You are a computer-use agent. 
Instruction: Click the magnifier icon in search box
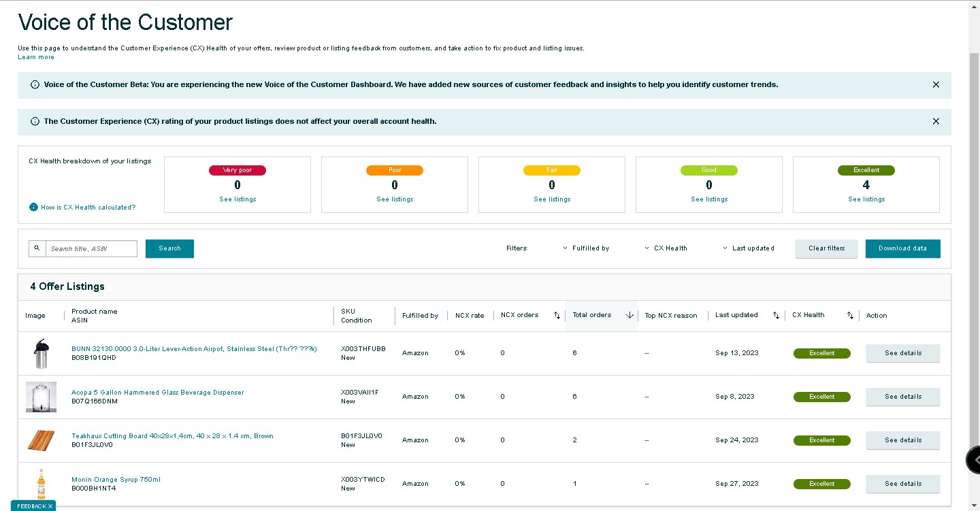tap(37, 248)
